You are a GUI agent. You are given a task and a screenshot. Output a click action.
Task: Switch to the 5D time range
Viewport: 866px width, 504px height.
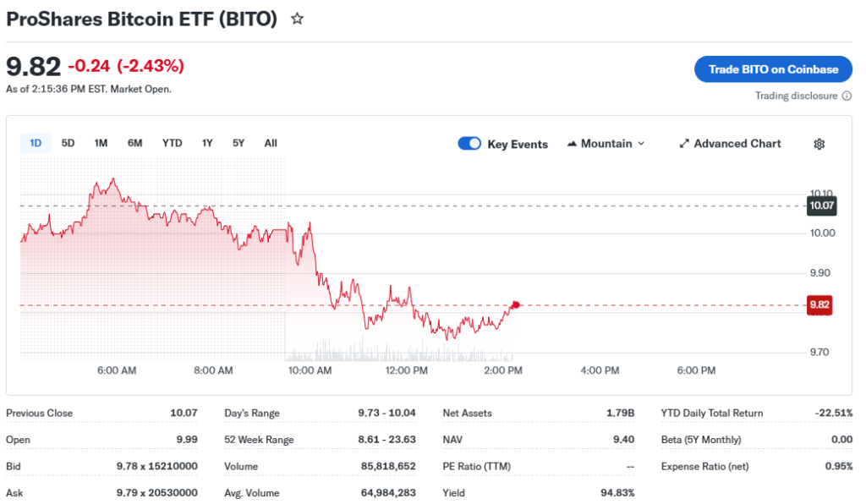(68, 143)
